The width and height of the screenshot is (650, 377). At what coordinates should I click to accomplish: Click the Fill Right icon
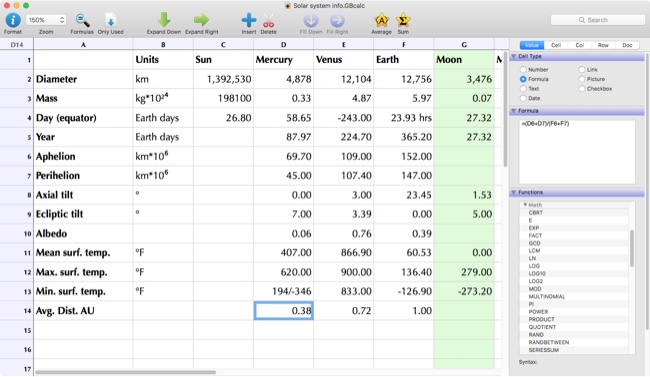pos(337,20)
